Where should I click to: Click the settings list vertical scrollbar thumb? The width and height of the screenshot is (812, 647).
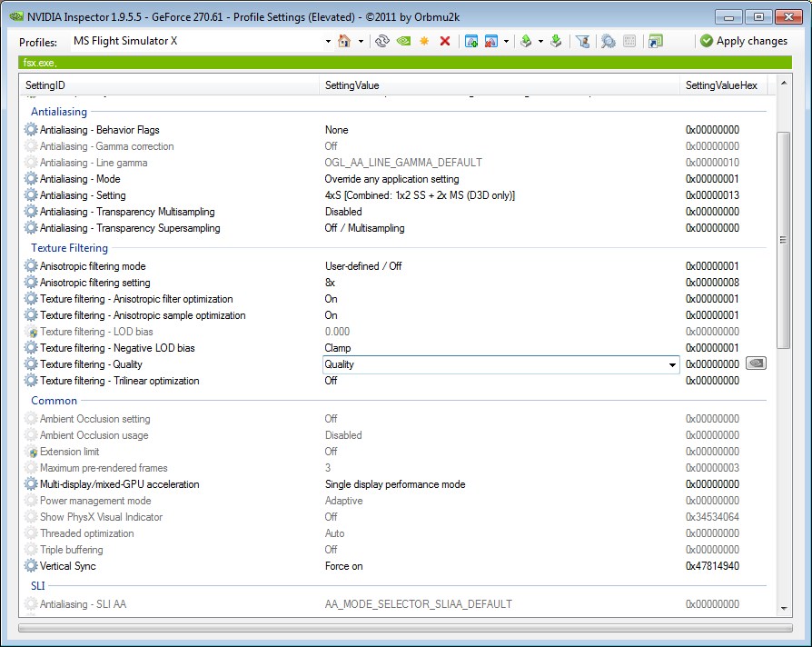click(x=784, y=240)
